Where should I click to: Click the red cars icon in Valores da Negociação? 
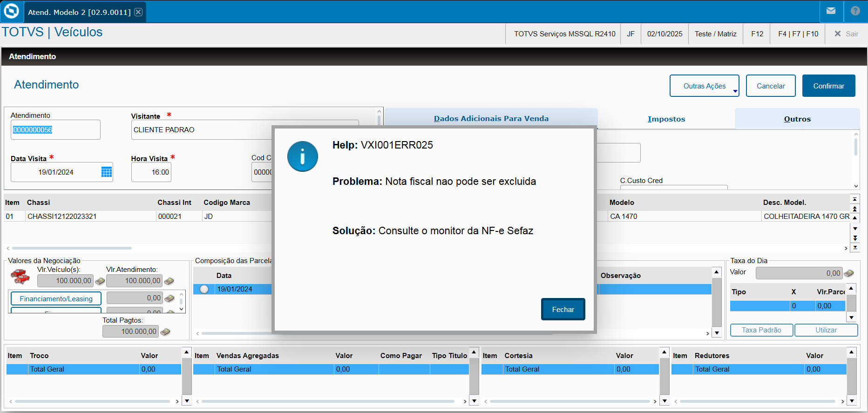20,277
